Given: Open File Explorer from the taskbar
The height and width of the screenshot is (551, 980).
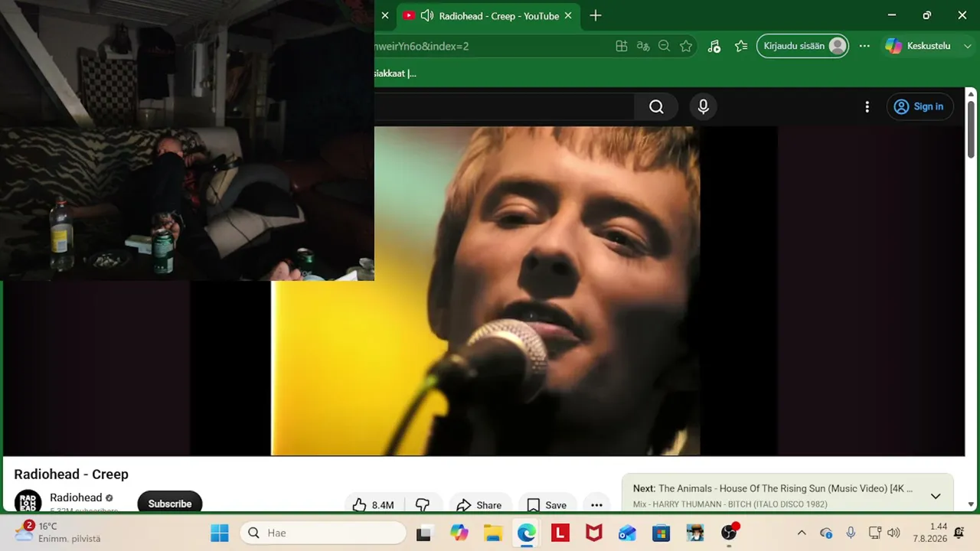Looking at the screenshot, I should coord(492,533).
